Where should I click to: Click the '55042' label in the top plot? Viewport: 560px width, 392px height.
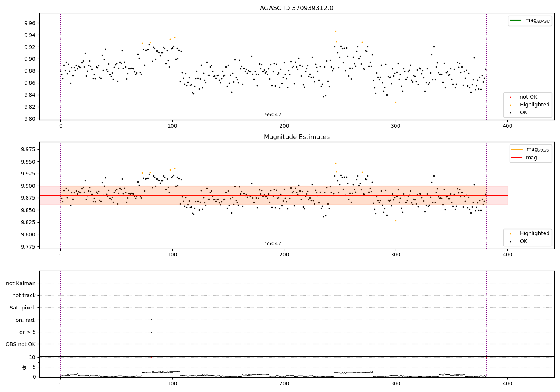(x=273, y=115)
